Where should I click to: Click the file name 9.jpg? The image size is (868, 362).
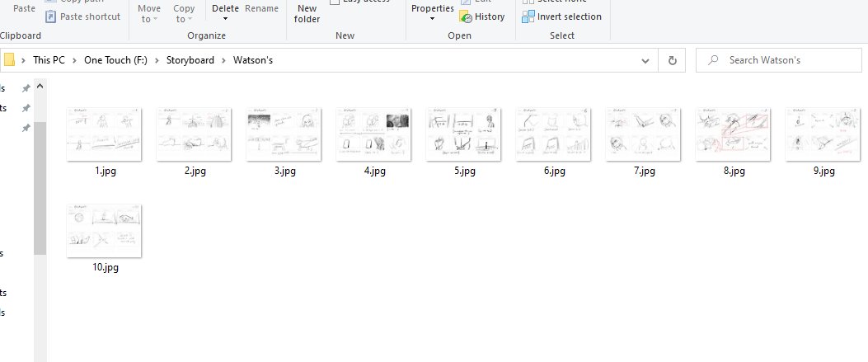coord(823,171)
